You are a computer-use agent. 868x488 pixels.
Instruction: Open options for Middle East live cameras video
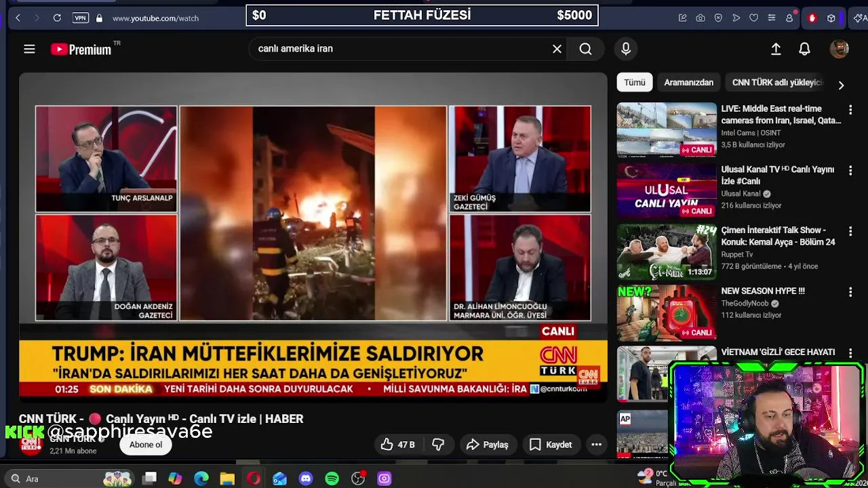(850, 109)
